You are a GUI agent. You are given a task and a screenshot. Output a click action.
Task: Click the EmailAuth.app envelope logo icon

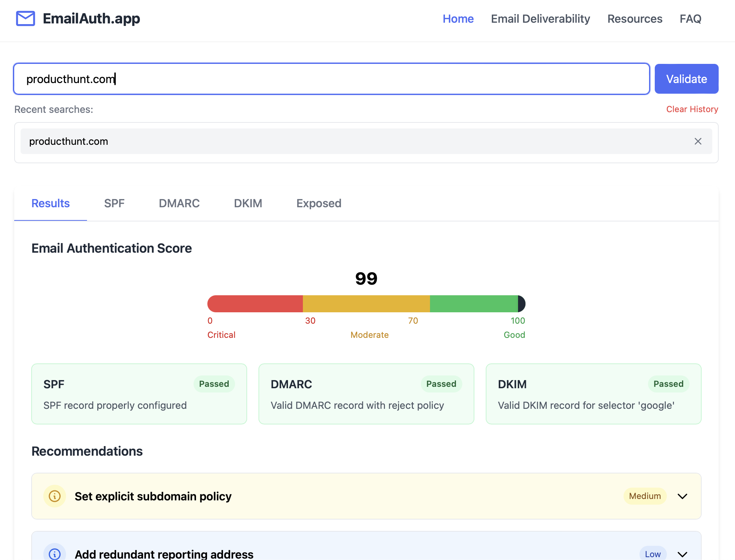[x=26, y=18]
